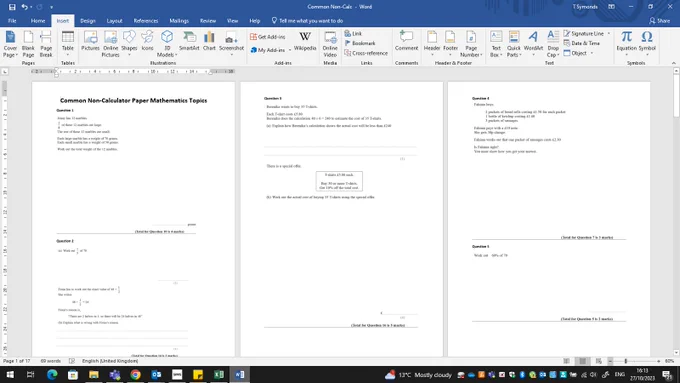Insert a Bookmark
The width and height of the screenshot is (680, 383).
(x=360, y=43)
